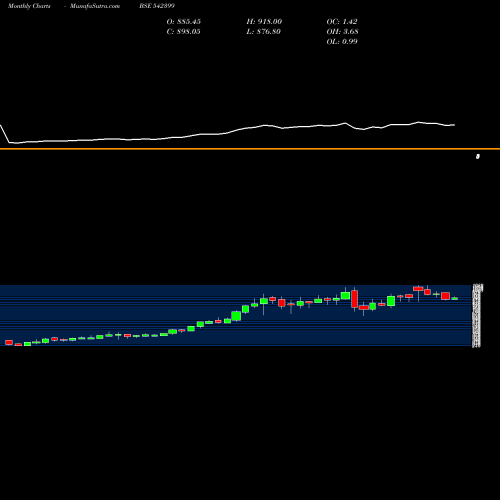
Task: Click the 'OL: 0.99' value
Action: 342,42
